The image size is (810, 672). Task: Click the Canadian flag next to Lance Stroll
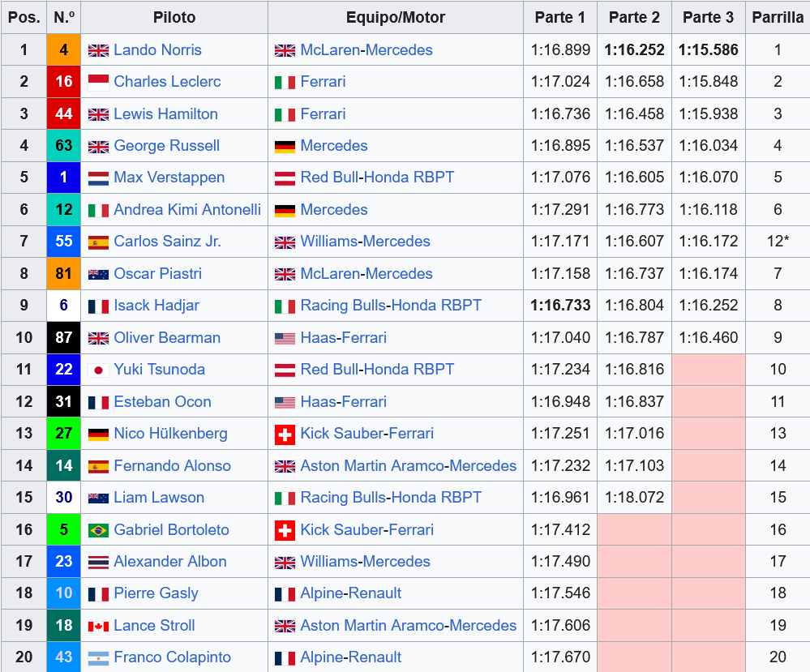98,626
